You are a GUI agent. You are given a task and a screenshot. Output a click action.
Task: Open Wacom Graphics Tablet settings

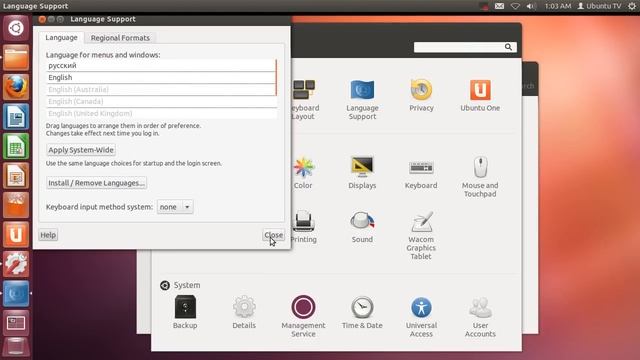(x=421, y=236)
